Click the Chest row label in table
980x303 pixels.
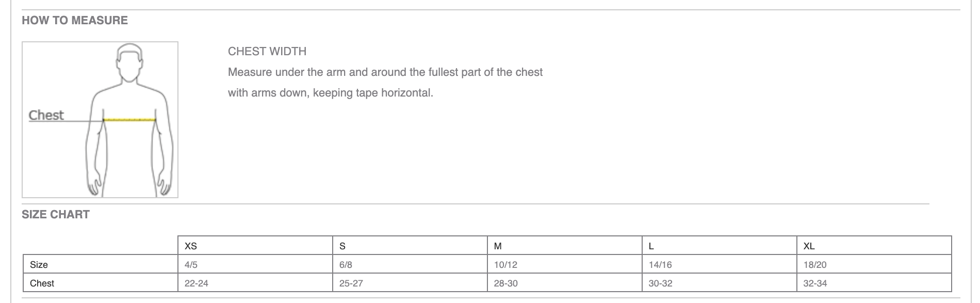[42, 283]
